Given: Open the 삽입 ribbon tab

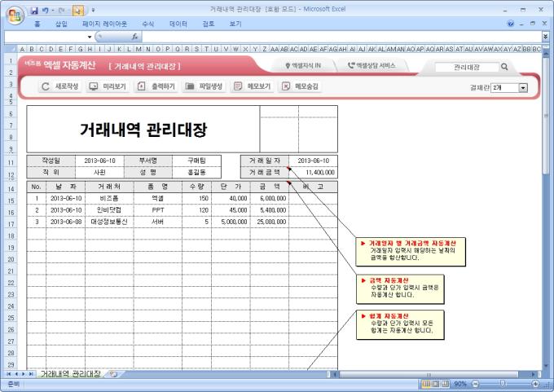Looking at the screenshot, I should click(61, 24).
